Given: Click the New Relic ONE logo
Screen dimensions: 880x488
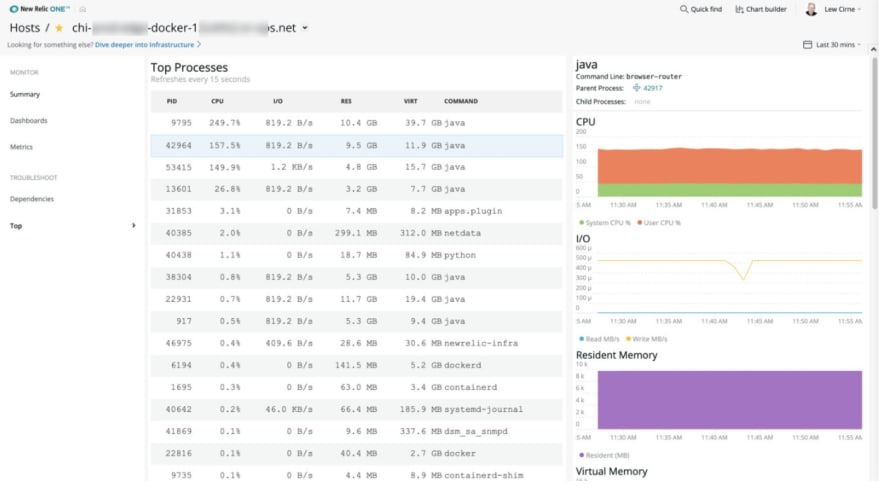Looking at the screenshot, I should coord(39,9).
